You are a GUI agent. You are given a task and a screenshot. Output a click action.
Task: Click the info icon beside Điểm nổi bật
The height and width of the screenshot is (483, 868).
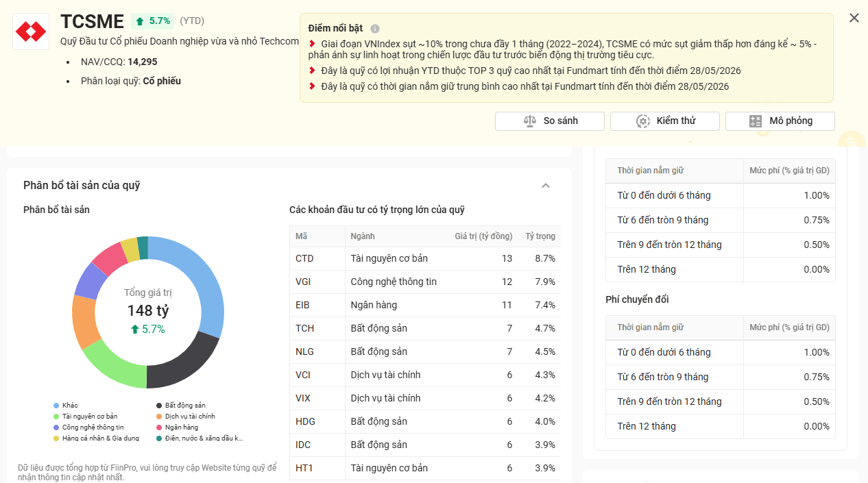375,29
